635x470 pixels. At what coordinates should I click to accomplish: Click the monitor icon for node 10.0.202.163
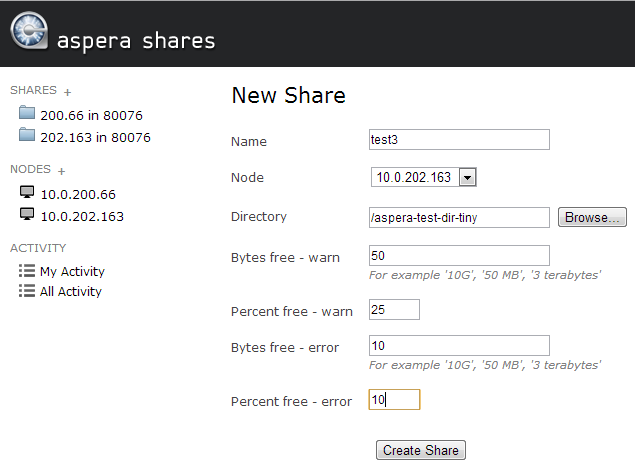(x=27, y=215)
